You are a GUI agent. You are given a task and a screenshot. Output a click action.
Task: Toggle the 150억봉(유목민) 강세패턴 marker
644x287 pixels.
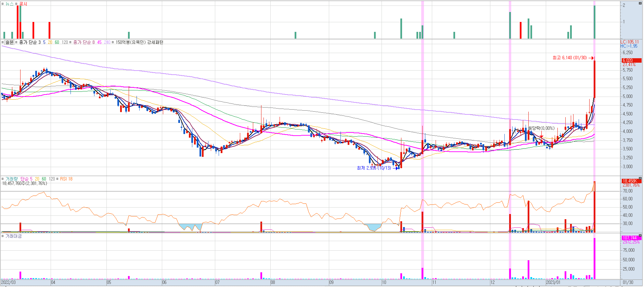click(x=113, y=42)
